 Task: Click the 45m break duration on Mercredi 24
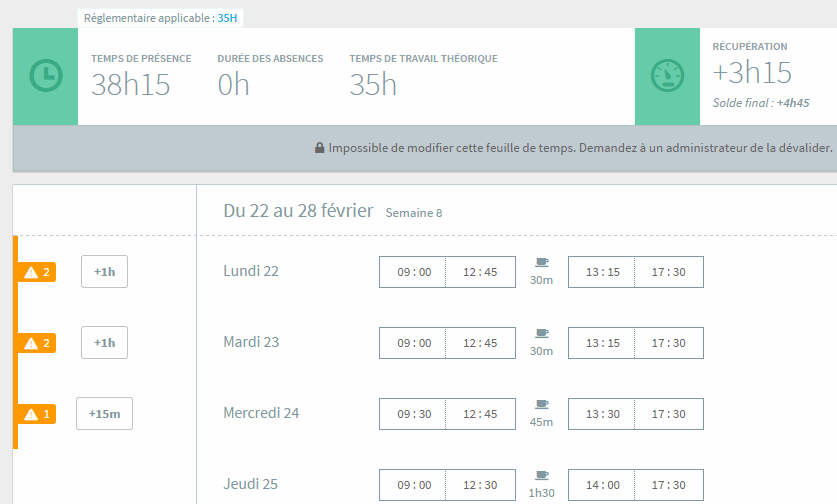pyautogui.click(x=541, y=422)
